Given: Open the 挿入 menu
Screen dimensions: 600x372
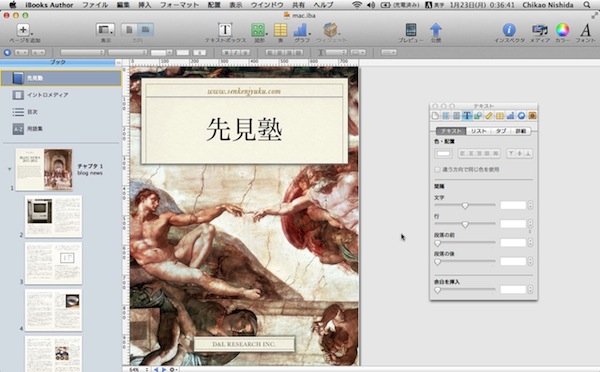Looking at the screenshot, I should [x=144, y=5].
